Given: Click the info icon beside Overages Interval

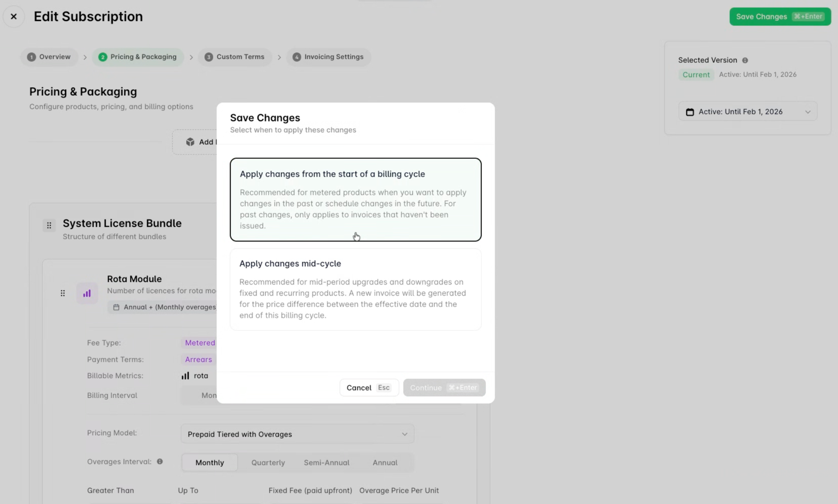Looking at the screenshot, I should click(x=160, y=461).
